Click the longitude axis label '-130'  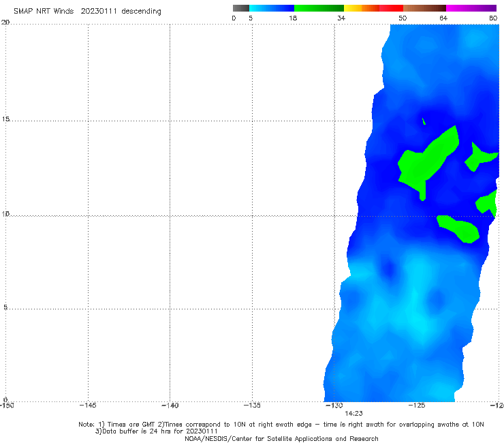coord(334,406)
